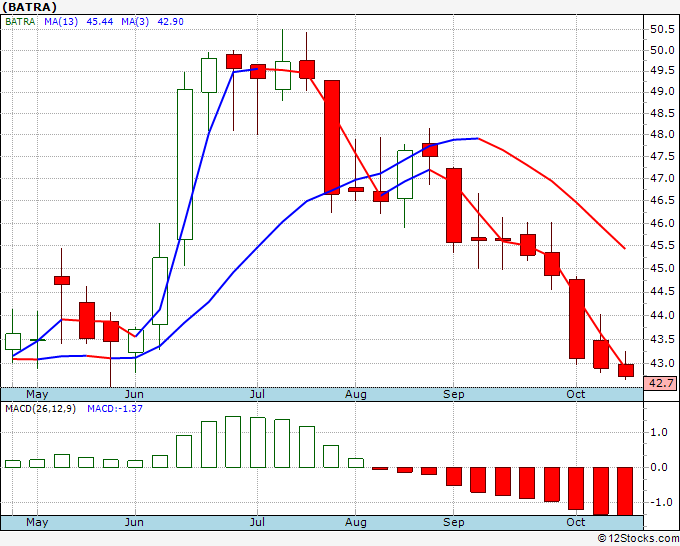
Task: Open the 12Stocks.com copyright link
Action: point(638,538)
